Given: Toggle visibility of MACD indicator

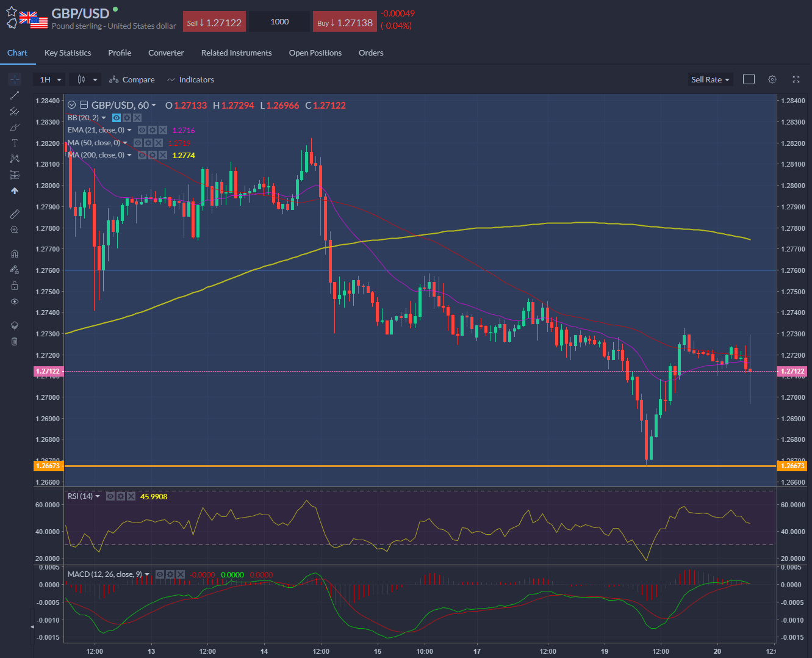Looking at the screenshot, I should [x=160, y=574].
